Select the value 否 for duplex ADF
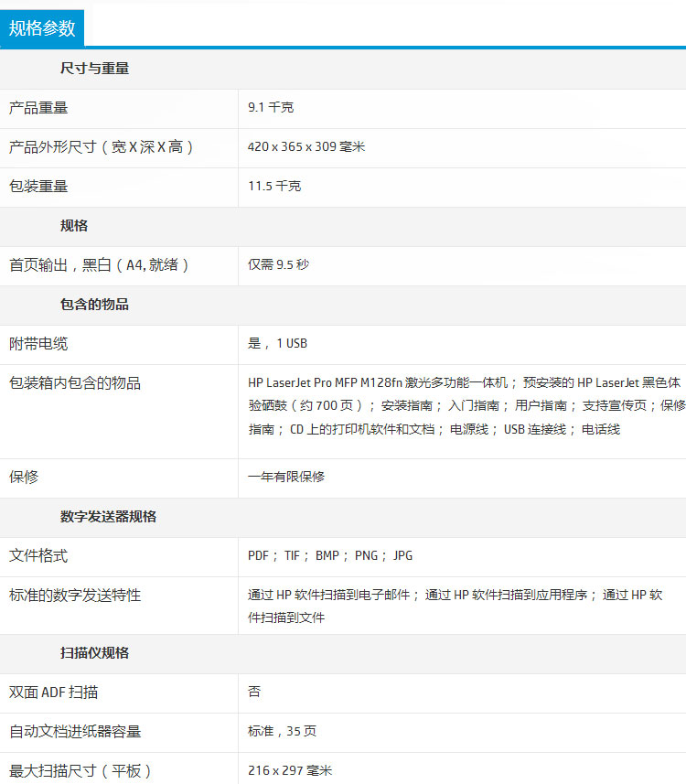 pyautogui.click(x=254, y=692)
